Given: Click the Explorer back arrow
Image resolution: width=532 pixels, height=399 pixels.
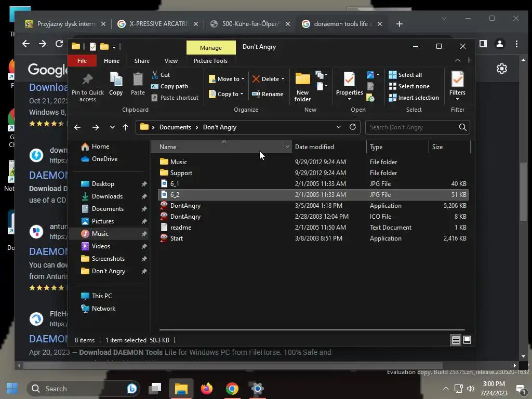Looking at the screenshot, I should [77, 127].
